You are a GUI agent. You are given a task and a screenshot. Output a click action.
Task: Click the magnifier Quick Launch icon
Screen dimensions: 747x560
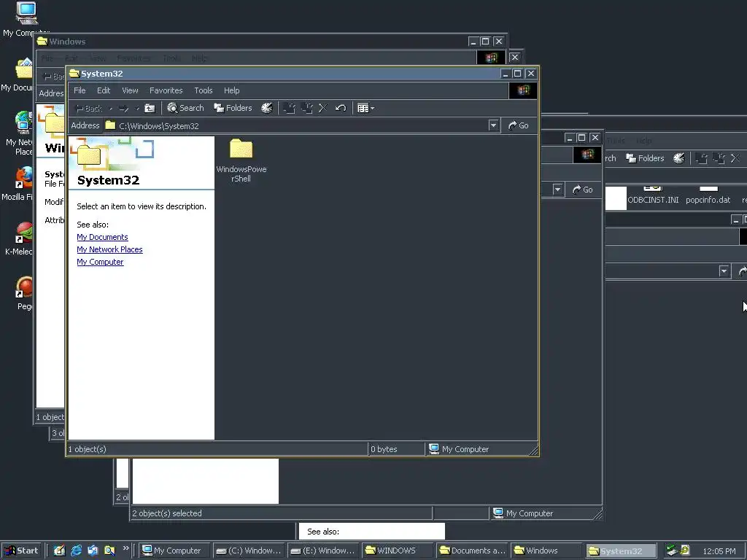click(109, 551)
